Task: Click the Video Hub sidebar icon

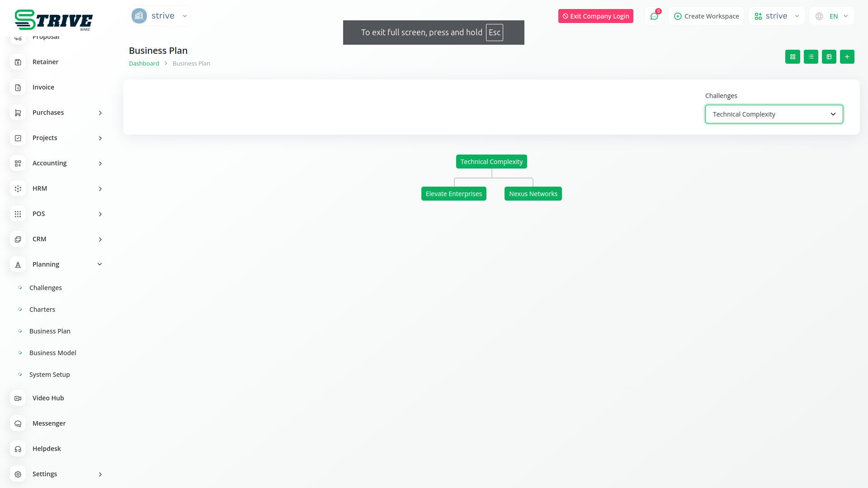Action: 18,398
